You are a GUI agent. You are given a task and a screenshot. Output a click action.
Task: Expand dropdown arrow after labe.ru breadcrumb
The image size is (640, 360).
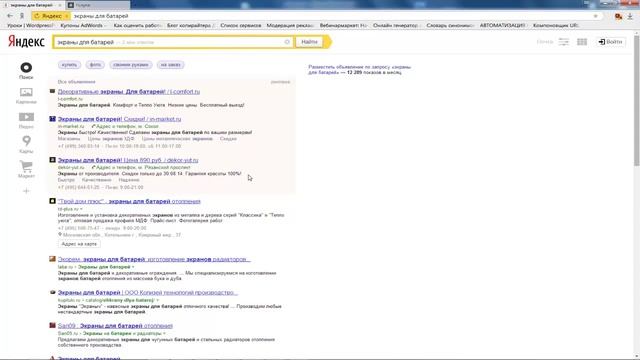(x=133, y=267)
